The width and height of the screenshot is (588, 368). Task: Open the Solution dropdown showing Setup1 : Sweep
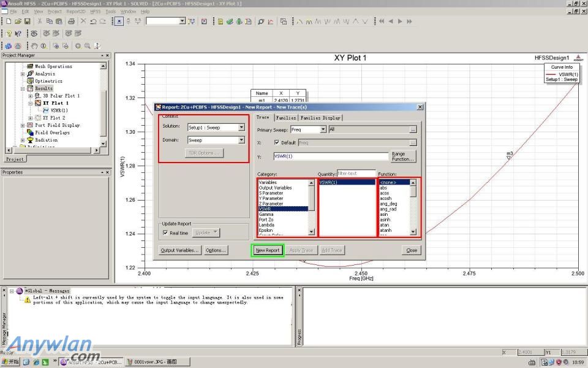point(241,128)
